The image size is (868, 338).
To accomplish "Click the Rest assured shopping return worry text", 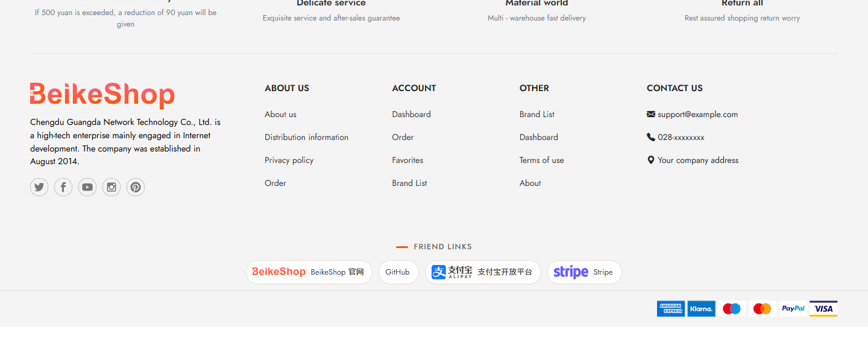I will [x=742, y=18].
